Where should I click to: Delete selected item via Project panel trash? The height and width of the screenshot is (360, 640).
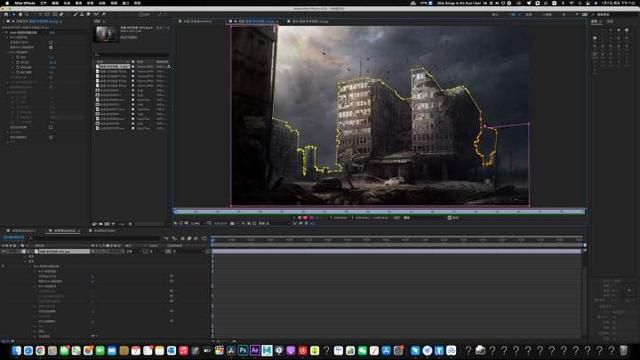pos(130,224)
